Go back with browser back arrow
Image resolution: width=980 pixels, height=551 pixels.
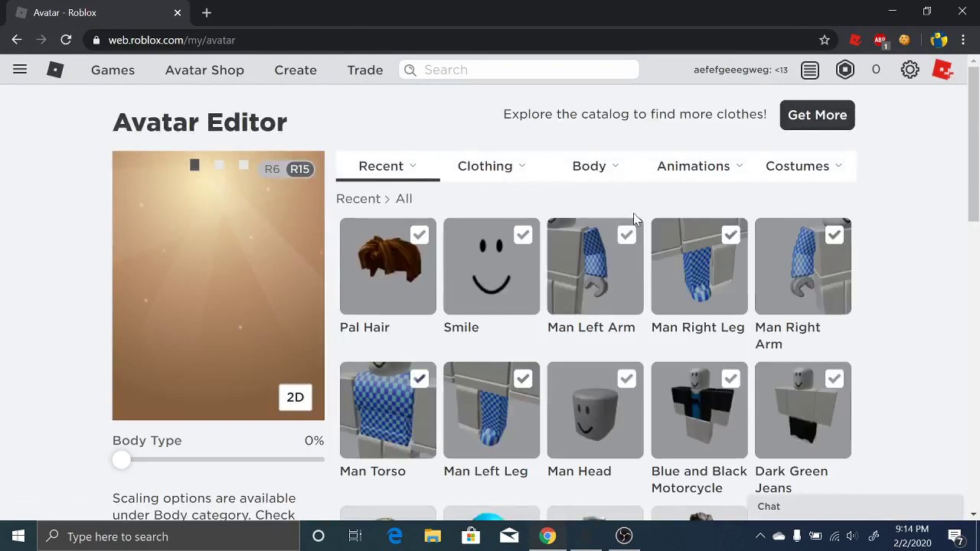(x=17, y=40)
